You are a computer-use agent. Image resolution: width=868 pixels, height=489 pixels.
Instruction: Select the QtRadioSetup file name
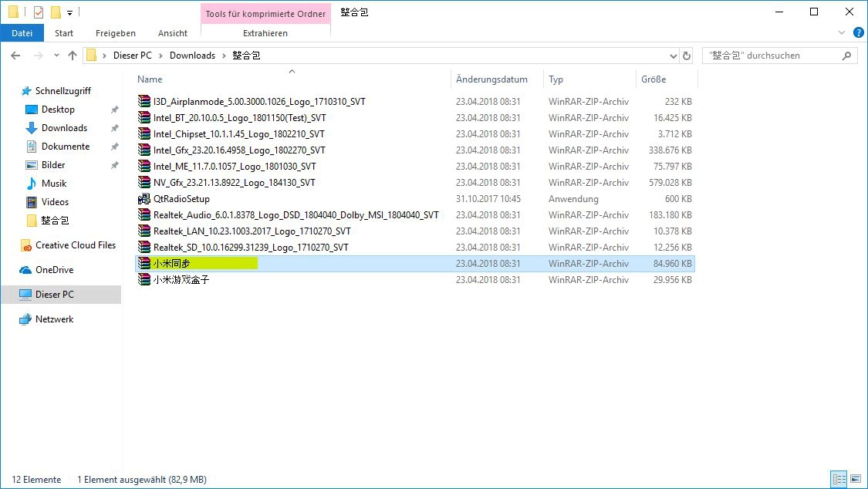point(181,198)
